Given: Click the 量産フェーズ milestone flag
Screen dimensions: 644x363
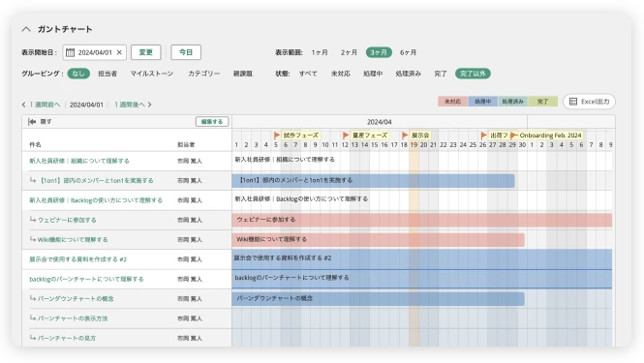Looking at the screenshot, I should click(346, 136).
